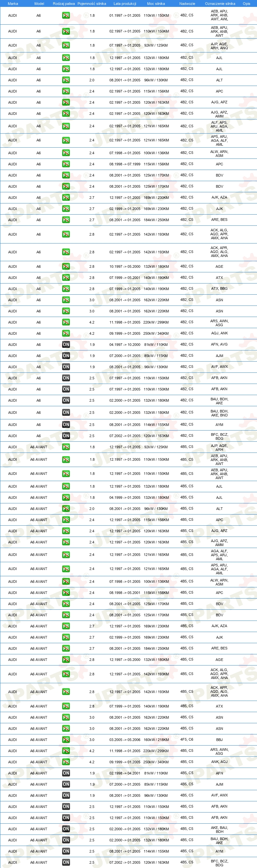Click PB icon in A6 2.7 ARE, BES row
257x868 pixels.
66,220
